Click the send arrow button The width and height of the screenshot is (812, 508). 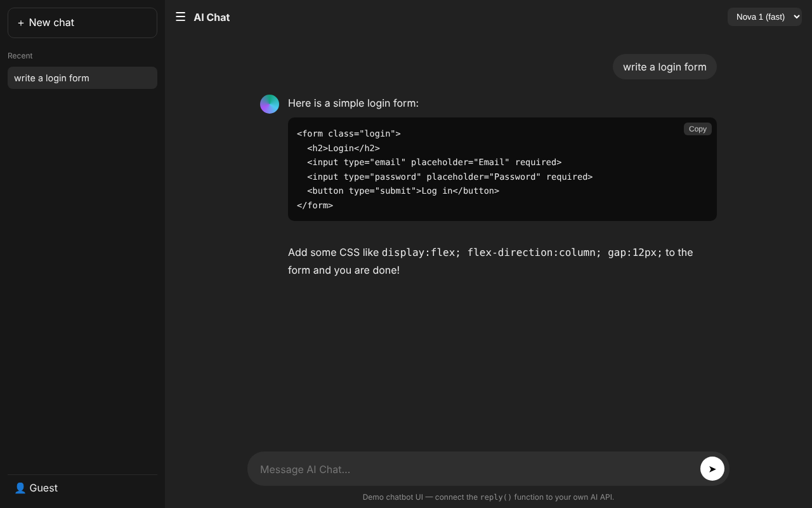(712, 469)
